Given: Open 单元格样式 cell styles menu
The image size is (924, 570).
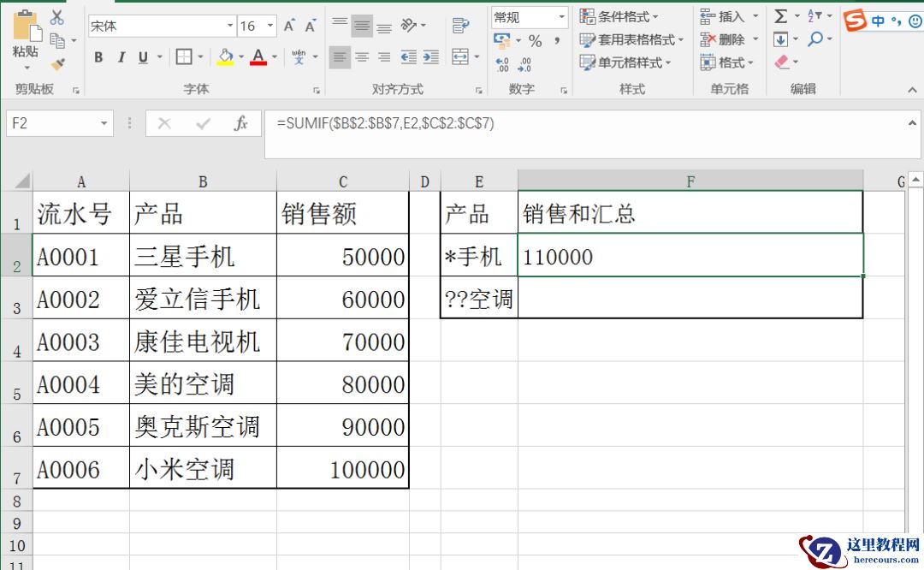Looking at the screenshot, I should coord(625,62).
